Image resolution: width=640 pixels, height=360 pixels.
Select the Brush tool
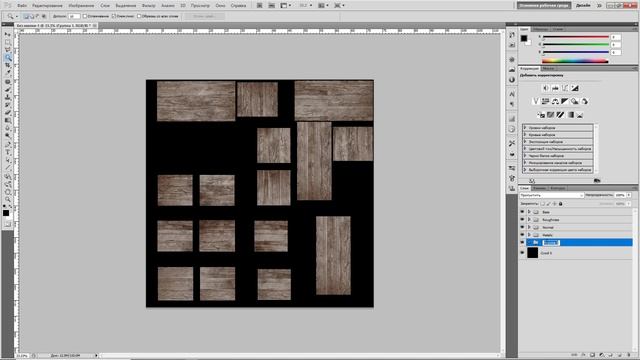point(8,90)
